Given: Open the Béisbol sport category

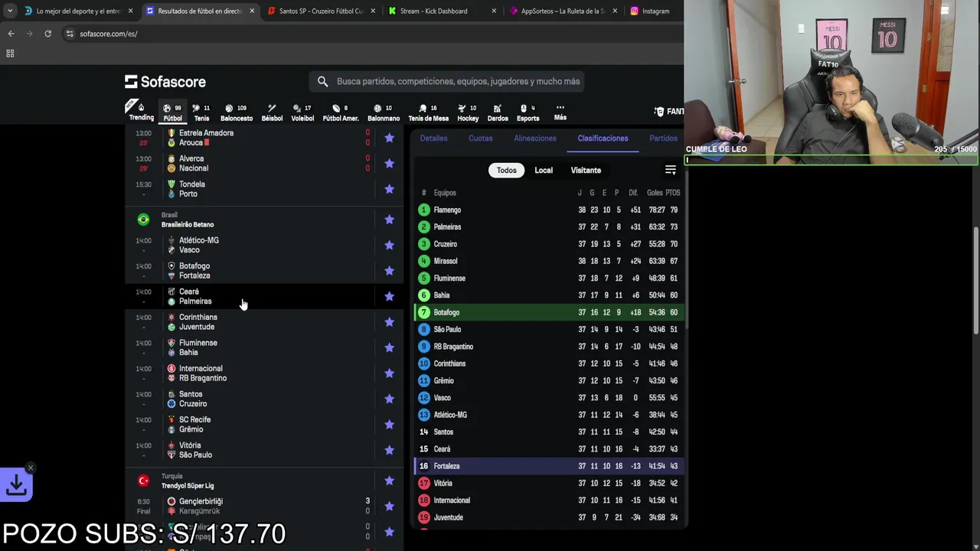Looking at the screenshot, I should 272,112.
